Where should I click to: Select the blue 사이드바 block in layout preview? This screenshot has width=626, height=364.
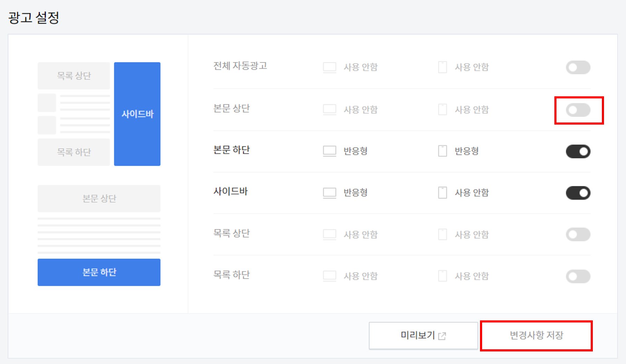coord(137,114)
